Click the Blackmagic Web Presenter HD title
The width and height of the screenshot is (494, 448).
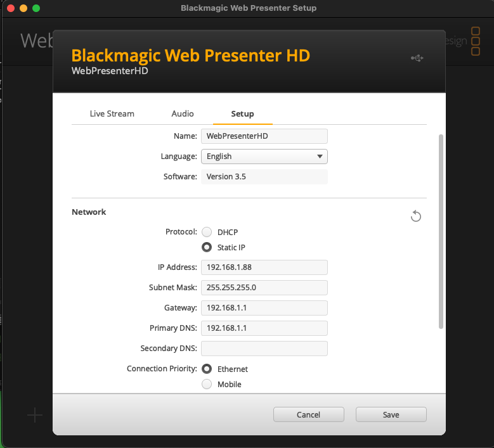tap(191, 55)
